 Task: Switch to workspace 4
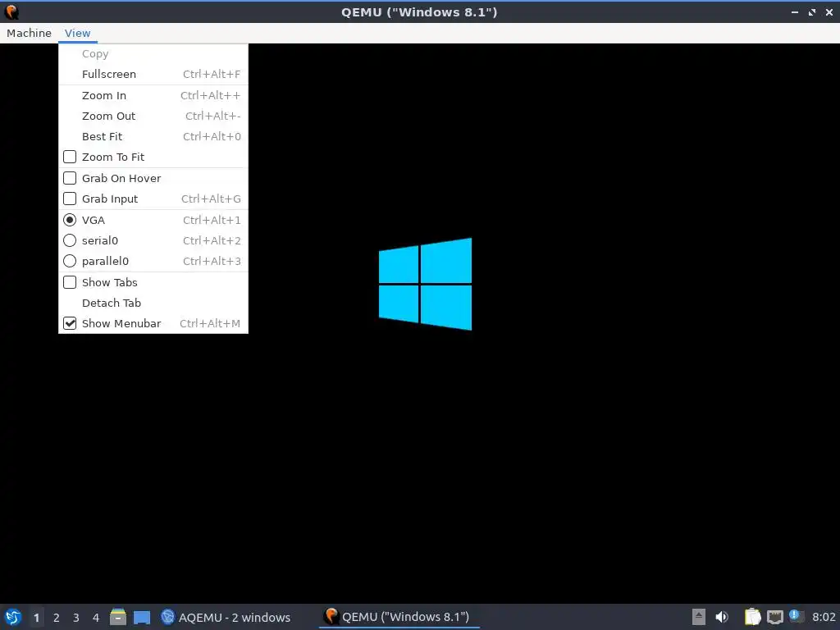point(96,618)
